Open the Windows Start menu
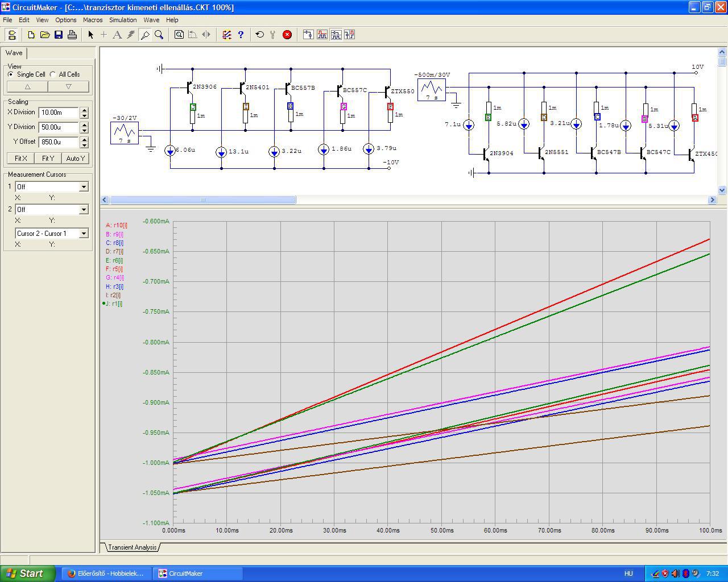The height and width of the screenshot is (582, 728). pyautogui.click(x=28, y=573)
